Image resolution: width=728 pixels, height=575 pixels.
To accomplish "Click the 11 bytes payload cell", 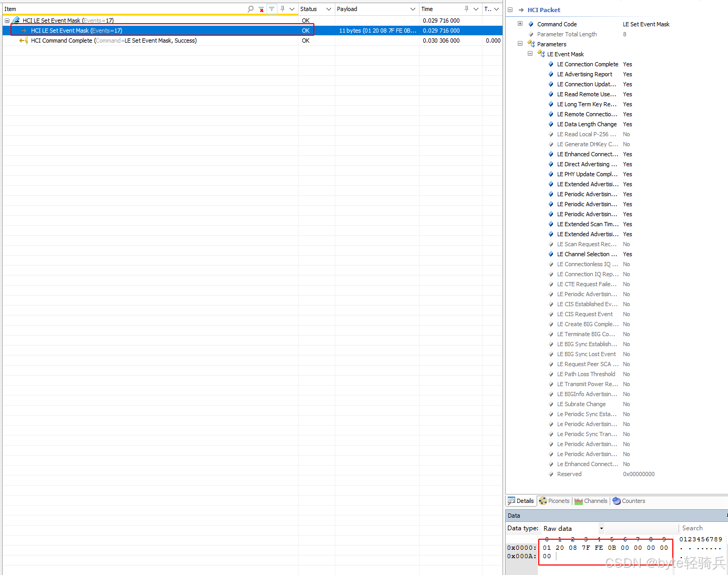I will tap(377, 31).
